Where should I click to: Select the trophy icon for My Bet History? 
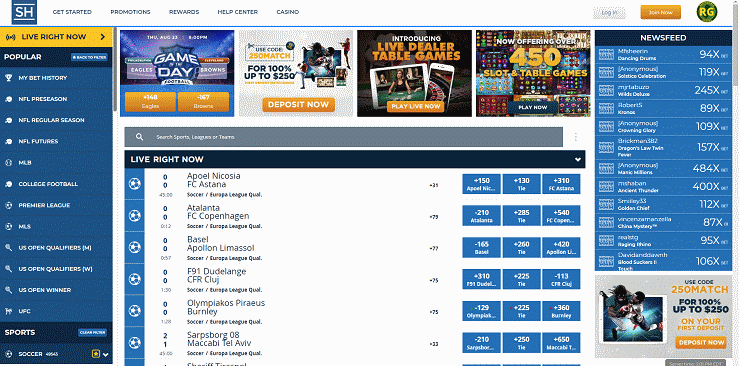coord(8,78)
